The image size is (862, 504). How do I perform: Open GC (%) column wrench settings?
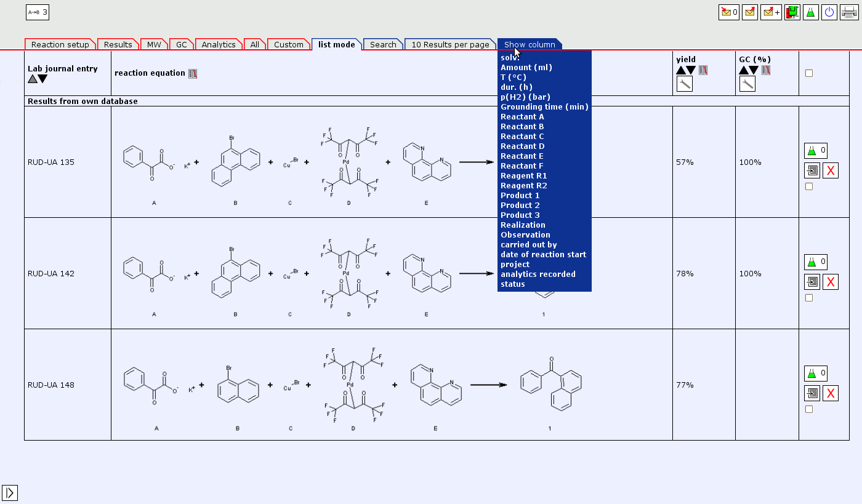click(x=747, y=84)
